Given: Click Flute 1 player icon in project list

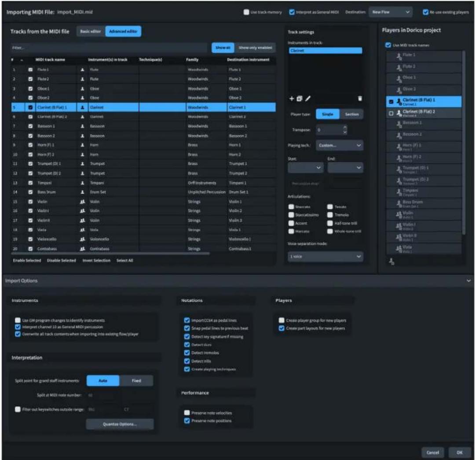Looking at the screenshot, I should tap(399, 56).
